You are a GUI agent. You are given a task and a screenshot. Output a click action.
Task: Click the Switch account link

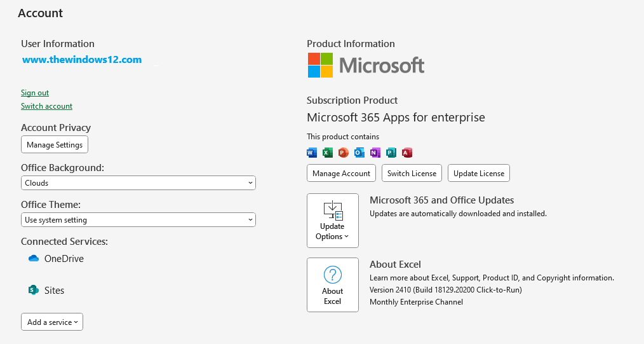(47, 106)
